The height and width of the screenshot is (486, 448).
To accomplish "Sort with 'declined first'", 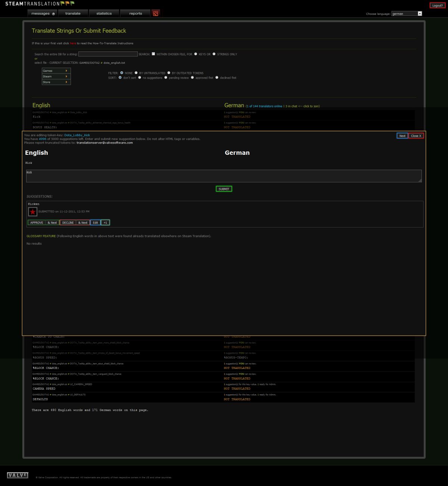I will tap(217, 78).
